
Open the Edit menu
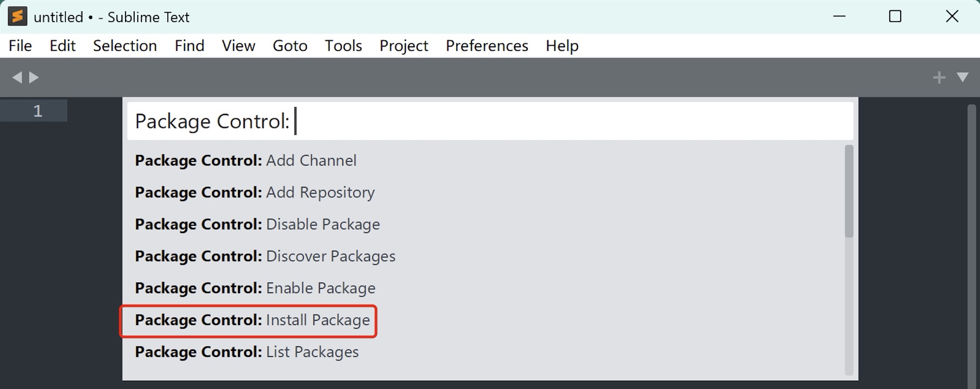[x=63, y=46]
